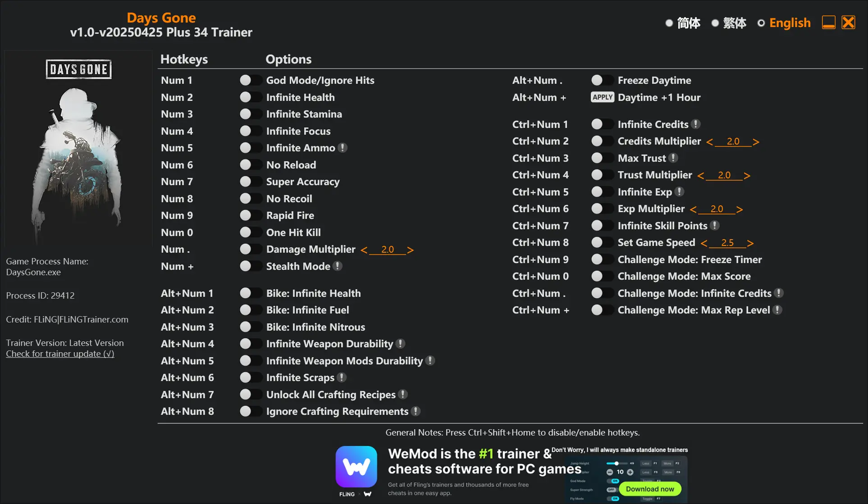
Task: Click the info icon beside Max Trust
Action: (x=673, y=158)
